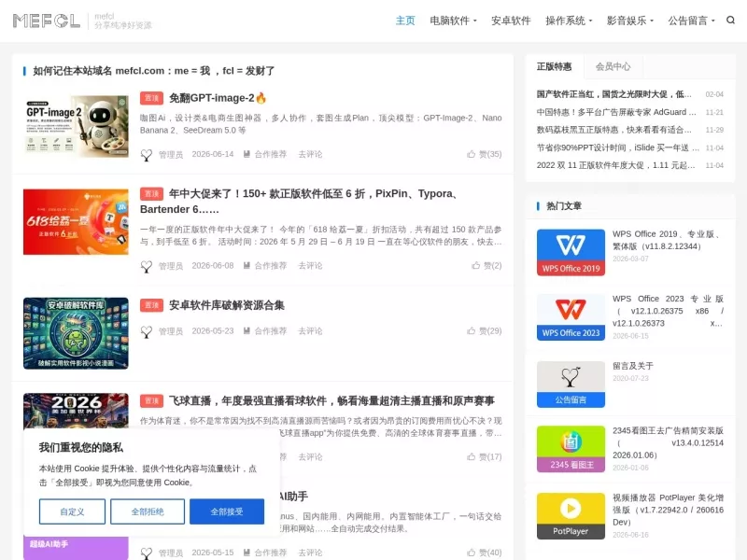Click thumbs-up icon on 飞球直播 post

click(471, 456)
